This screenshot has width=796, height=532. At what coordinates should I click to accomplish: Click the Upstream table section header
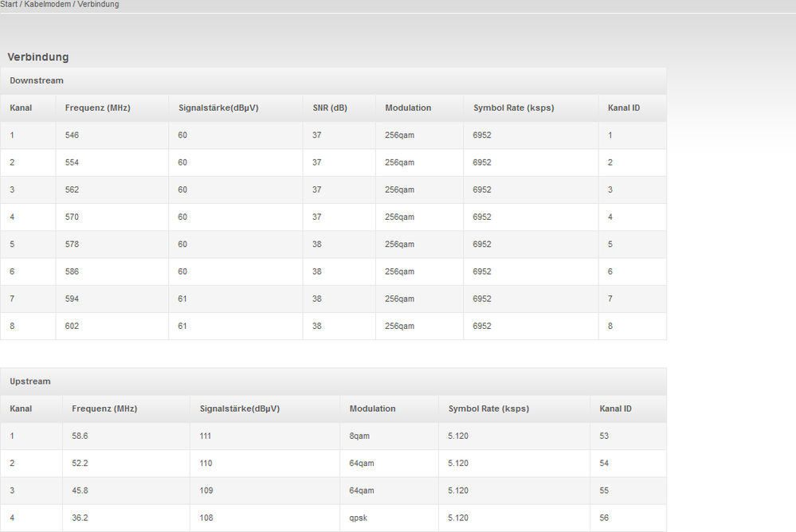pos(30,381)
